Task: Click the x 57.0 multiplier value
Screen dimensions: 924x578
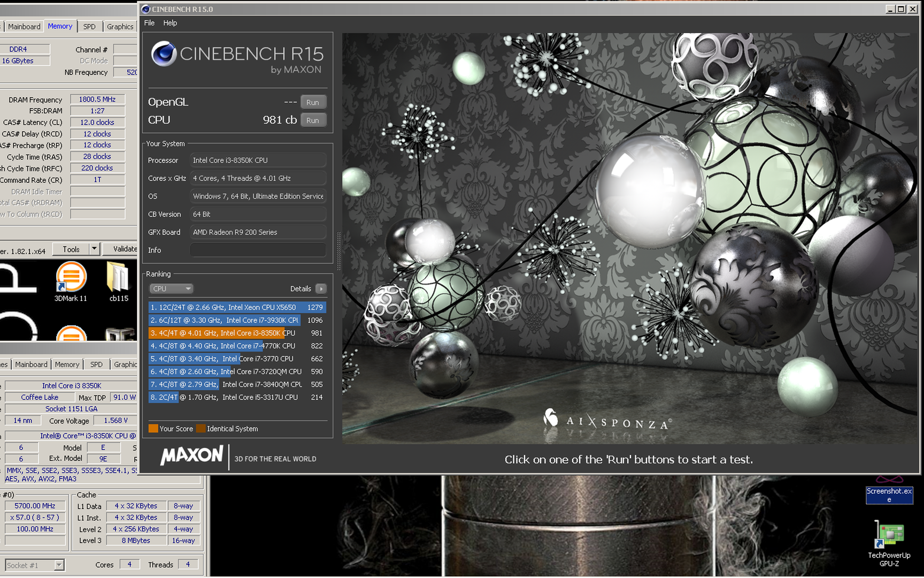Action: (35, 518)
